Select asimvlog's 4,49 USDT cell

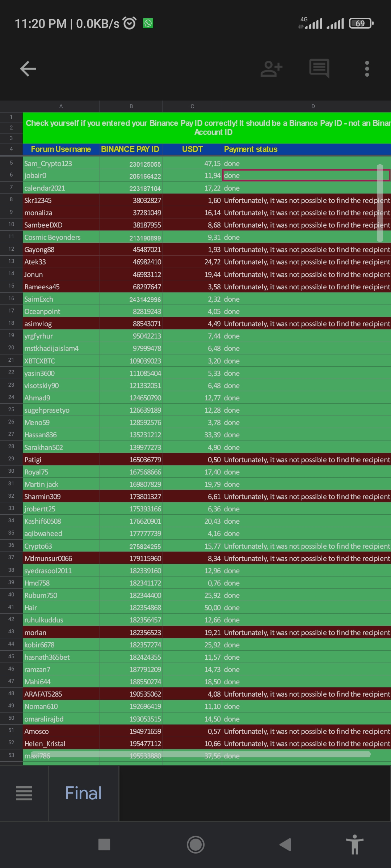tap(192, 324)
